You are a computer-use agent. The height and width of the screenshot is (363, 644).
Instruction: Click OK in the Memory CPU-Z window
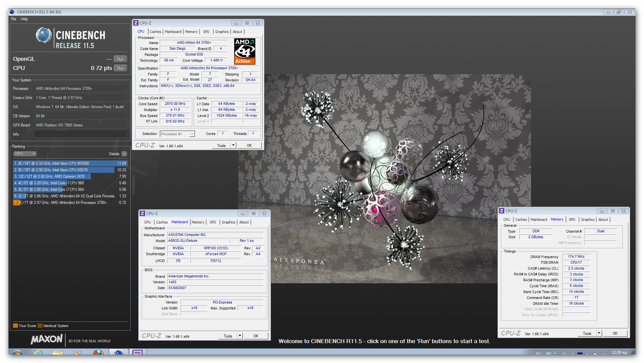(x=615, y=334)
